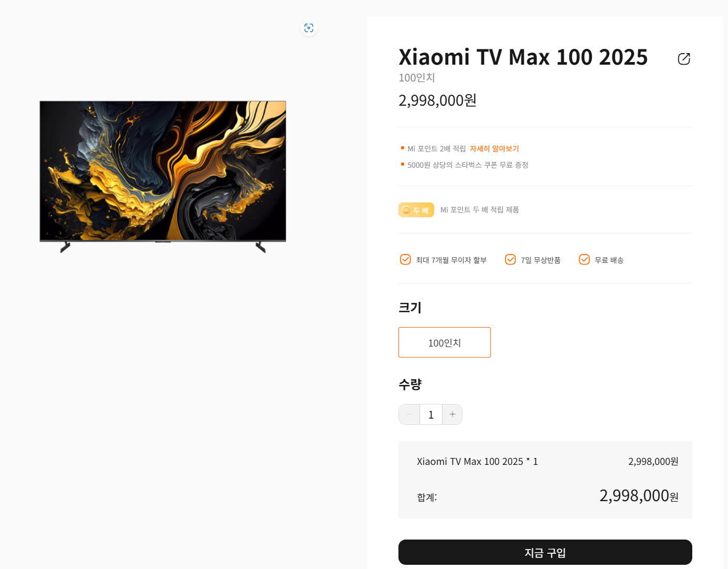Click the orange 두 배 Mi point badge
The image size is (728, 569).
pos(416,210)
